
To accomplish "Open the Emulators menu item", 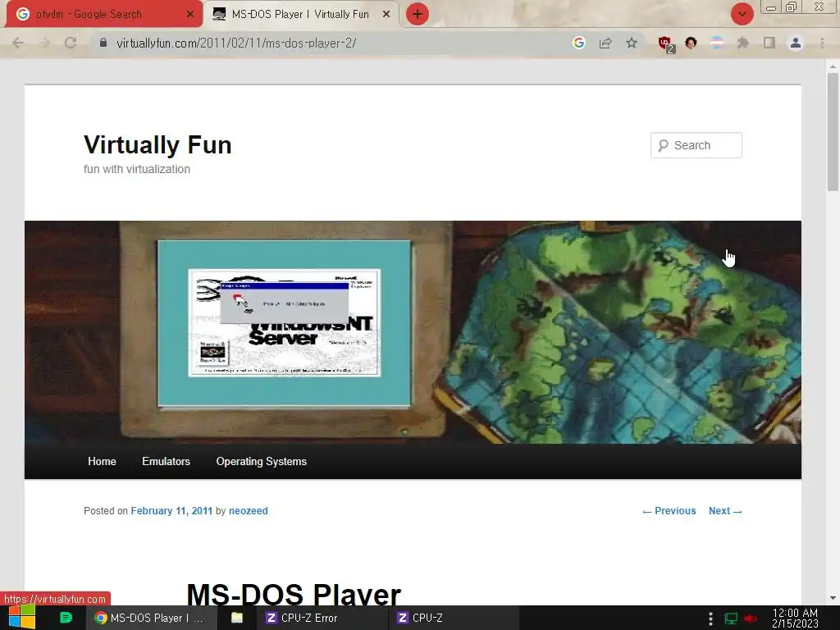I will (x=166, y=461).
